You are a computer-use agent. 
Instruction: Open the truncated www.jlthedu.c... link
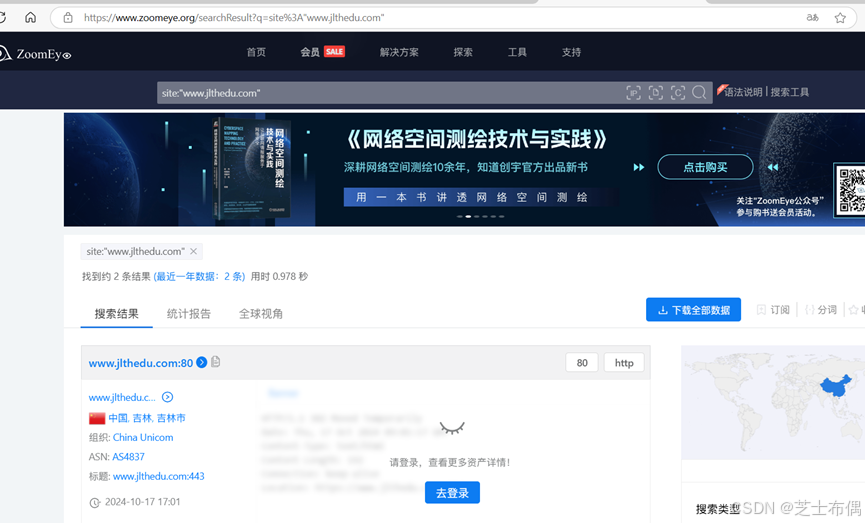pos(122,397)
